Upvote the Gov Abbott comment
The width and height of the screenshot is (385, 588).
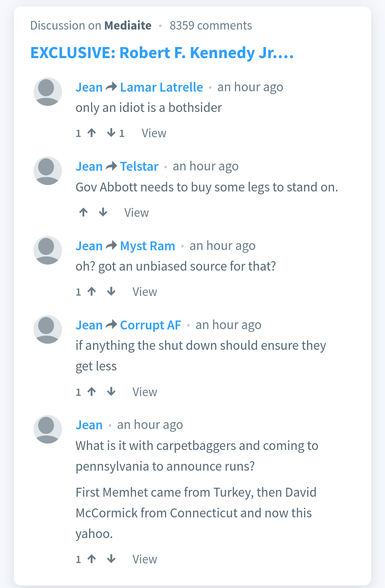point(83,213)
